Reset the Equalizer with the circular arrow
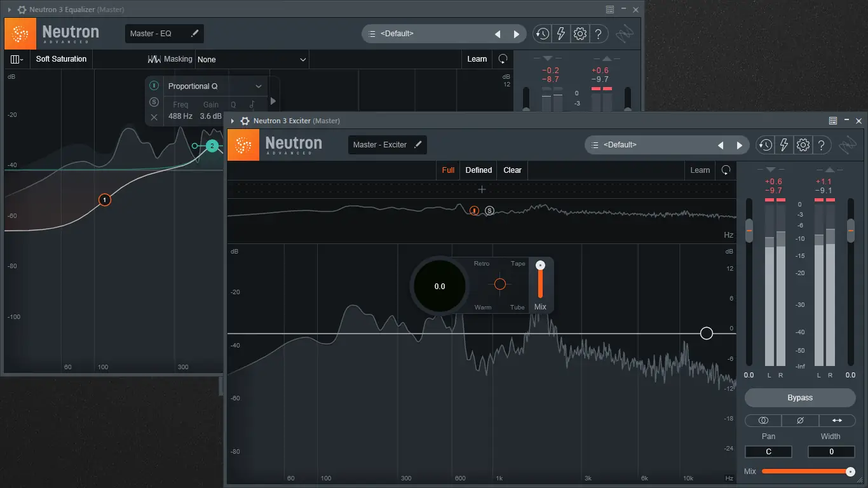Screen dimensions: 868x488 pos(503,59)
